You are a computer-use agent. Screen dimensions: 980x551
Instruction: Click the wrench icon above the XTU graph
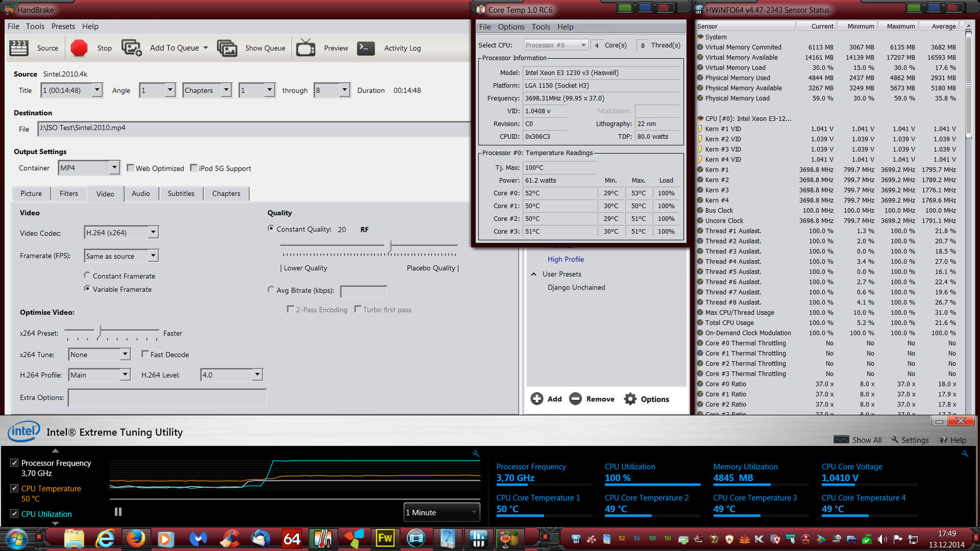[476, 453]
